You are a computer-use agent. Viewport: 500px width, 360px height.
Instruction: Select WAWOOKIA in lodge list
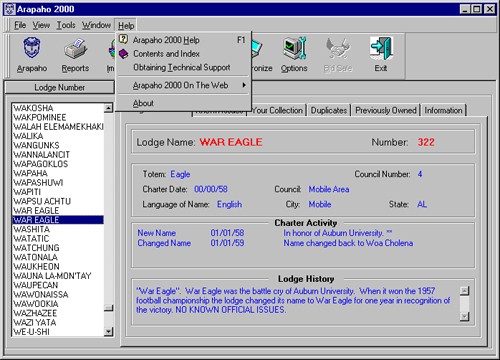click(x=58, y=304)
